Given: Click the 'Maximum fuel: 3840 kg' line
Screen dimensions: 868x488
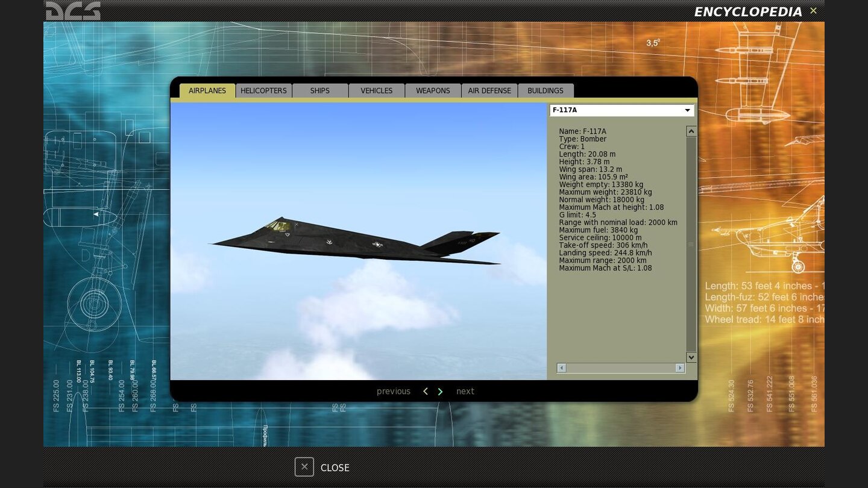Looking at the screenshot, I should [598, 230].
